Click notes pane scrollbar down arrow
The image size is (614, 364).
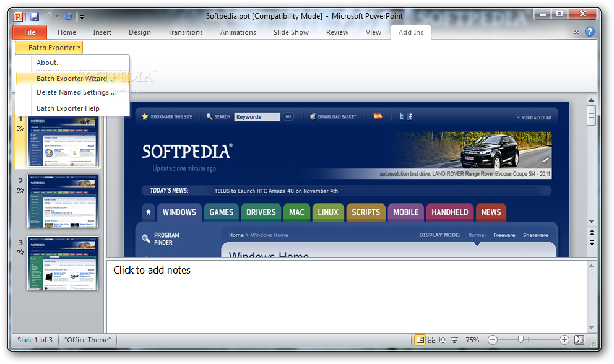pos(591,328)
